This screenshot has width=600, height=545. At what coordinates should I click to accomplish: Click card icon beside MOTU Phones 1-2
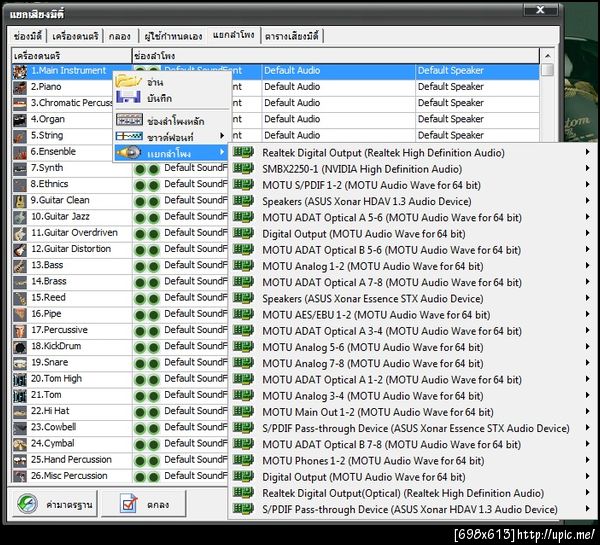pos(243,460)
